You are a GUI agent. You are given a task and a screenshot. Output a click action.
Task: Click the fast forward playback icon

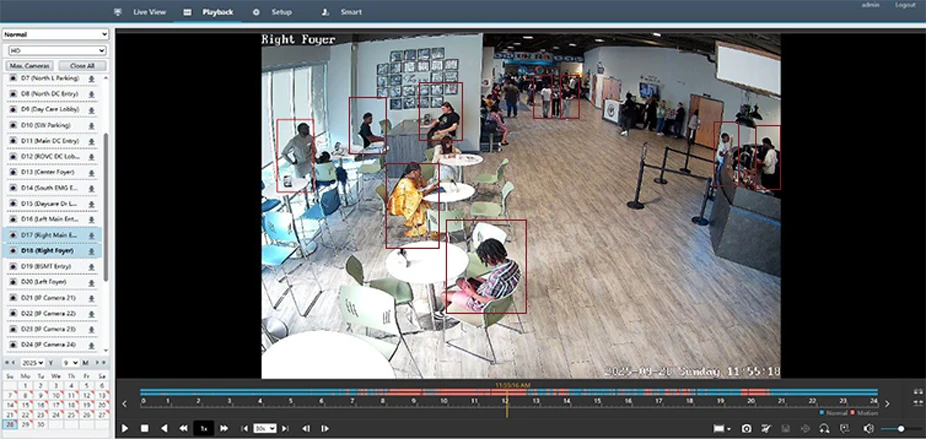[224, 428]
